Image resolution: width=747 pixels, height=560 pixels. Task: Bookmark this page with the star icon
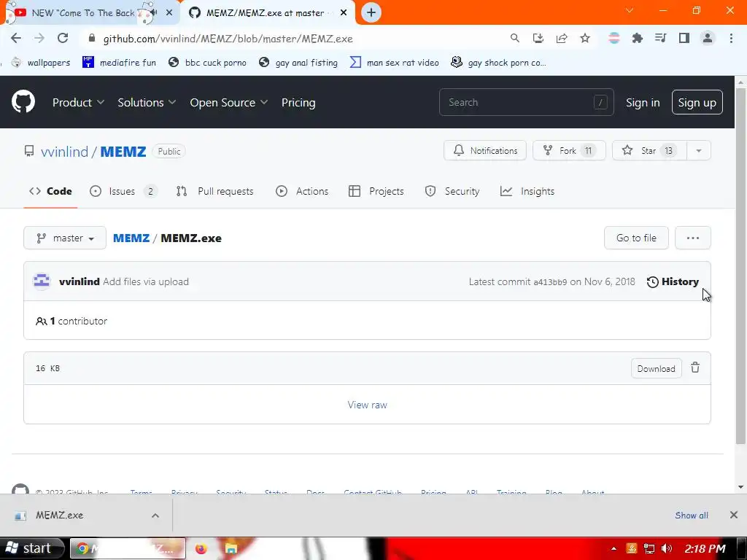[585, 38]
